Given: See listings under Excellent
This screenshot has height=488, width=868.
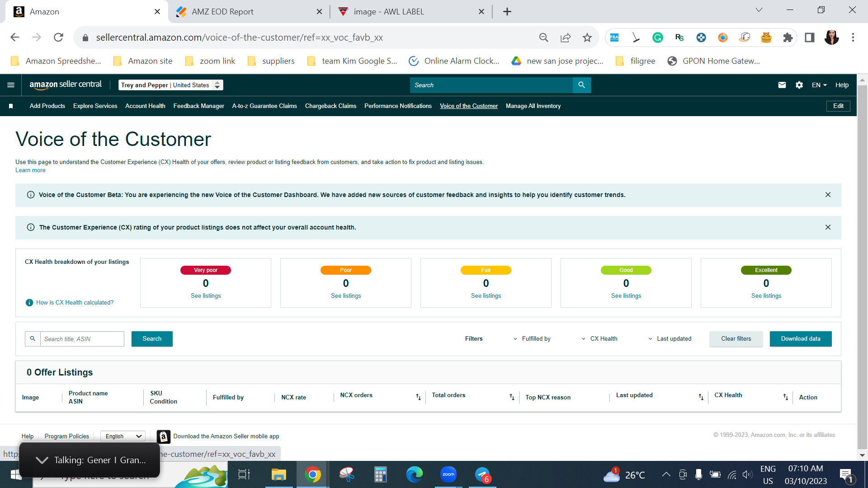Looking at the screenshot, I should [x=766, y=296].
